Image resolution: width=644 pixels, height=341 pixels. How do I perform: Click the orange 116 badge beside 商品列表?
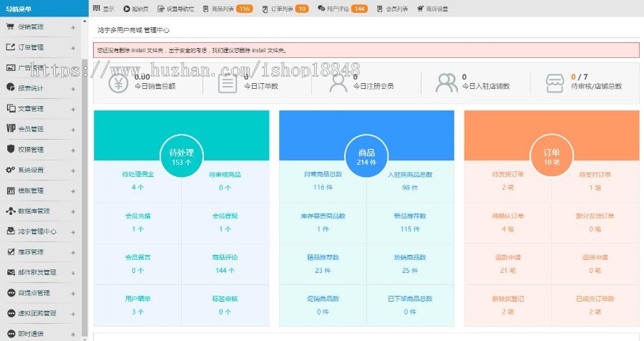(x=245, y=9)
